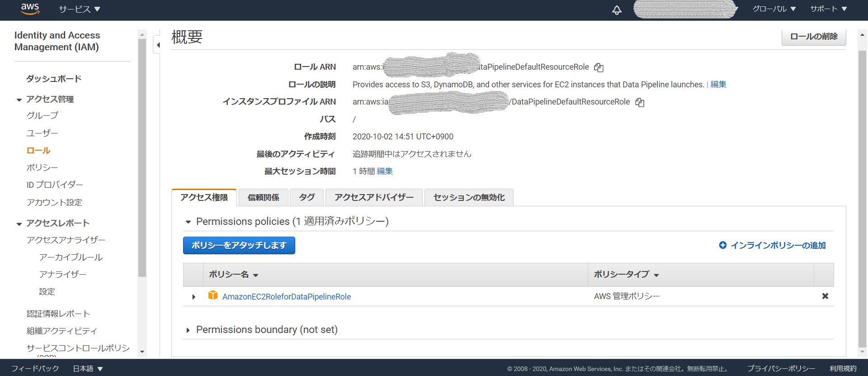Viewport: 868px width, 376px height.
Task: Open ID プロバイダー in the sidebar
Action: click(x=55, y=185)
